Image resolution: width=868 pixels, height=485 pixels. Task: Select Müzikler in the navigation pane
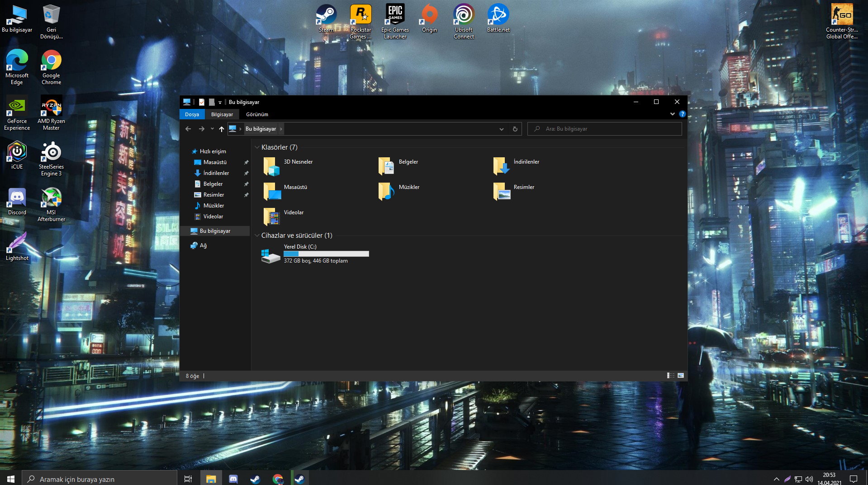(213, 206)
